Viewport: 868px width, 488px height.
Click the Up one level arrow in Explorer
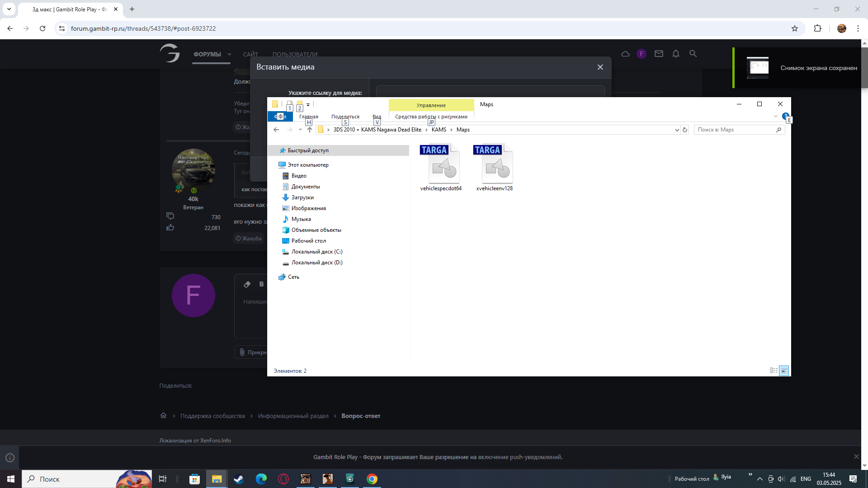click(310, 130)
